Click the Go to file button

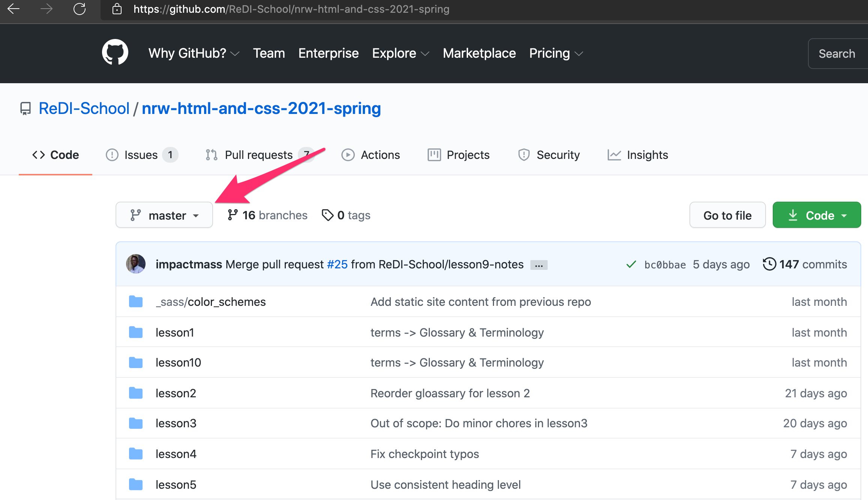pyautogui.click(x=727, y=215)
